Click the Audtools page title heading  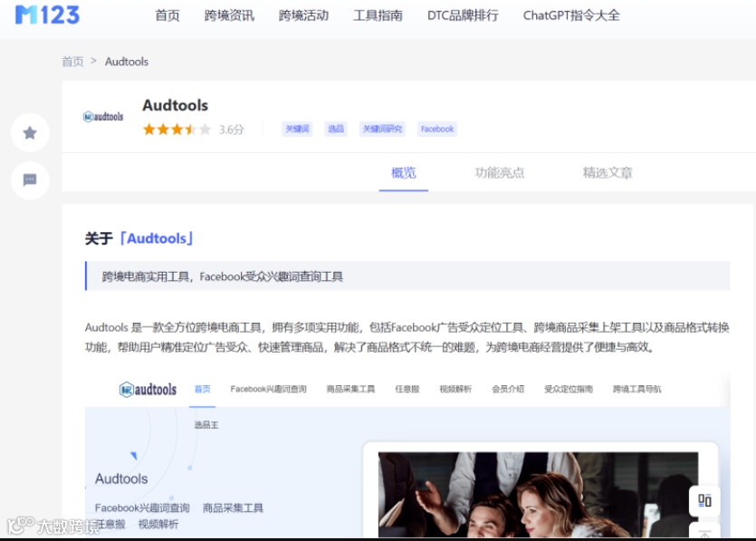(175, 105)
